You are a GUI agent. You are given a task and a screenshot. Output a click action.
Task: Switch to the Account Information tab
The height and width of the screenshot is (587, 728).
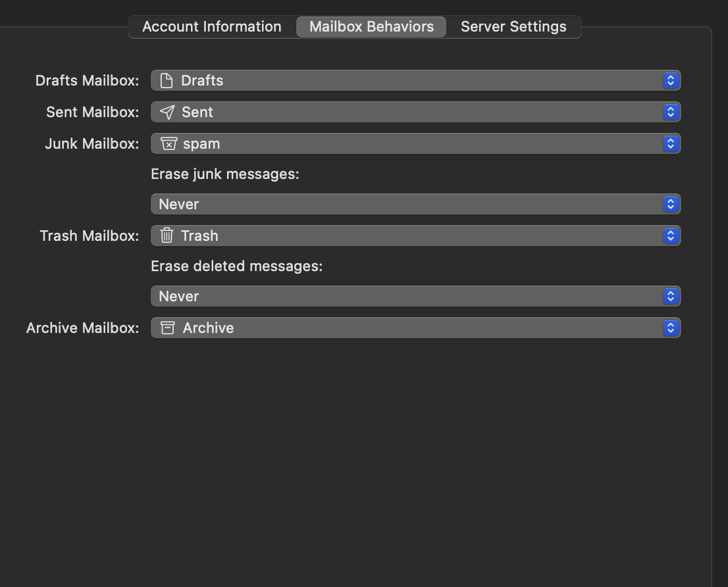point(212,27)
